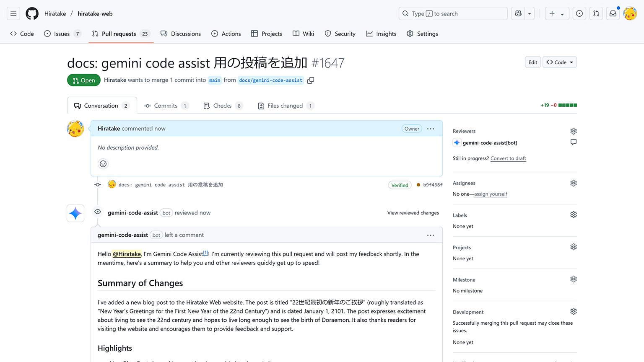This screenshot has width=644, height=362.
Task: Add a reaction with the smiley icon
Action: click(103, 164)
